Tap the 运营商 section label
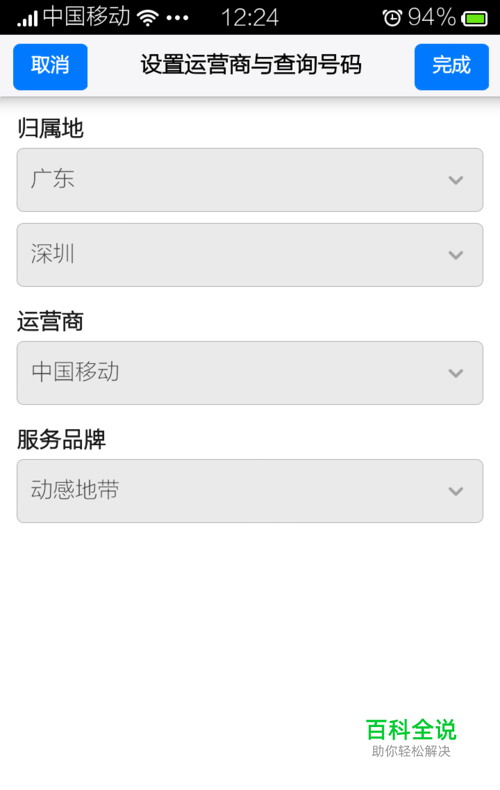The height and width of the screenshot is (790, 500). point(50,321)
